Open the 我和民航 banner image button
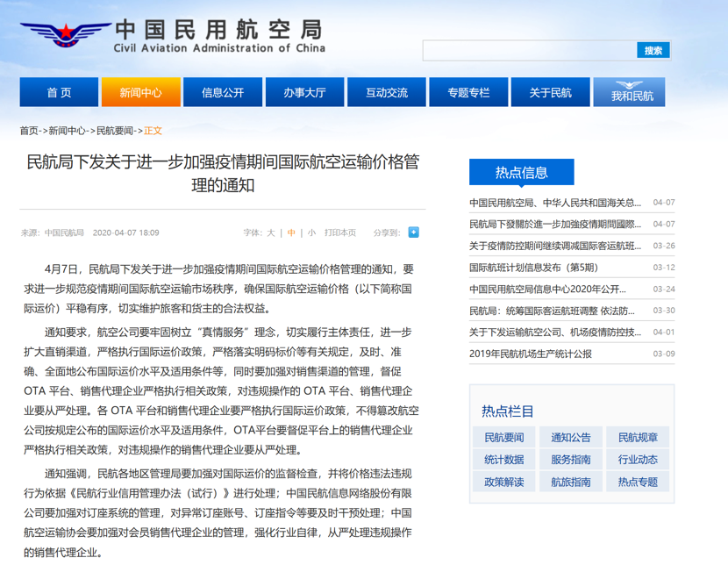Viewport: 728px width, 565px height. tap(629, 93)
